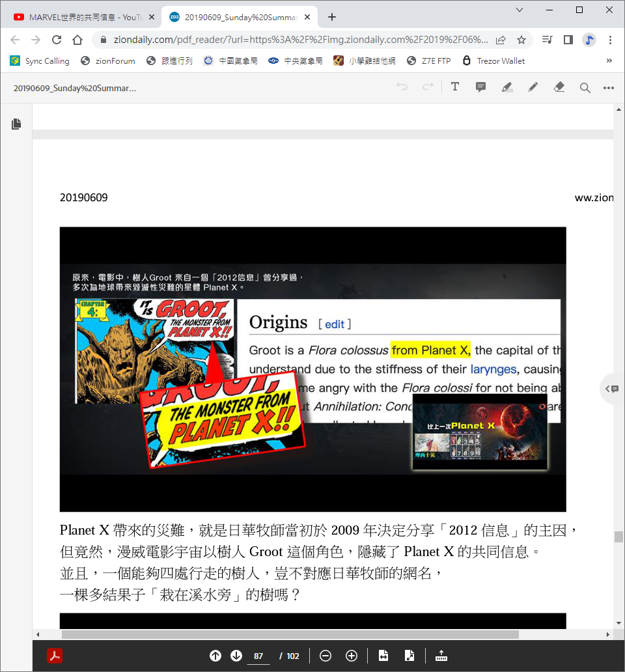Open more PDF toolbar options

(608, 88)
